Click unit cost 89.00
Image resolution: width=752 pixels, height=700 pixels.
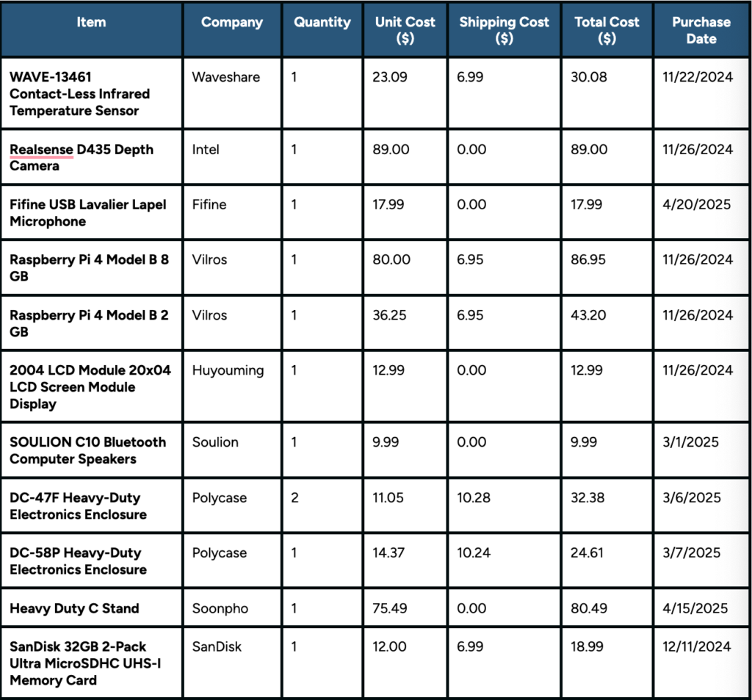405,157
